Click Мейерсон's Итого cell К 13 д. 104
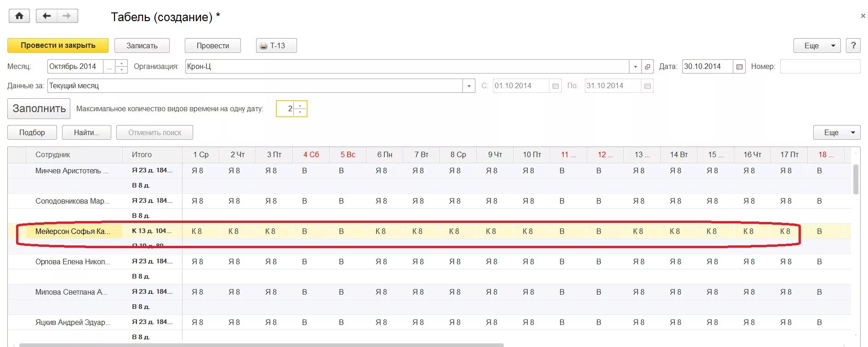The image size is (868, 347). click(x=152, y=231)
